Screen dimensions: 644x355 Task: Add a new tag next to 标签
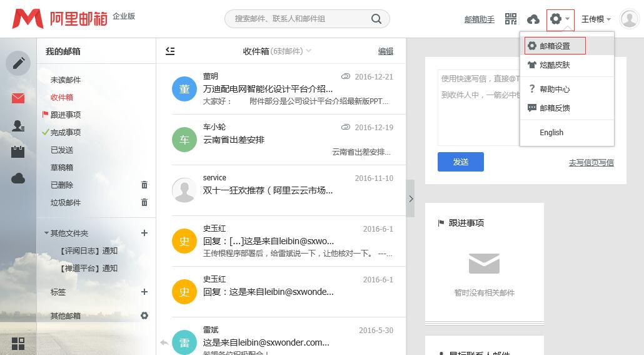pos(144,292)
